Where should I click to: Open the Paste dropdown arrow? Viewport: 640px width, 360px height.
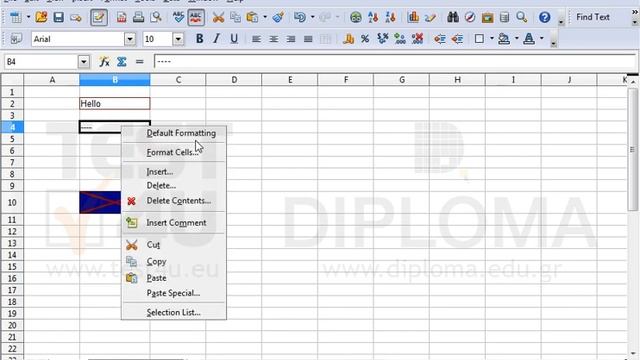click(x=265, y=17)
